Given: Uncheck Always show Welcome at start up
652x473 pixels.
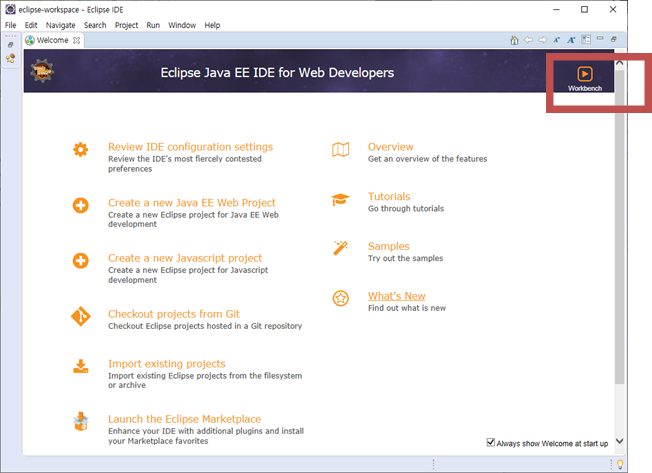Looking at the screenshot, I should point(491,442).
